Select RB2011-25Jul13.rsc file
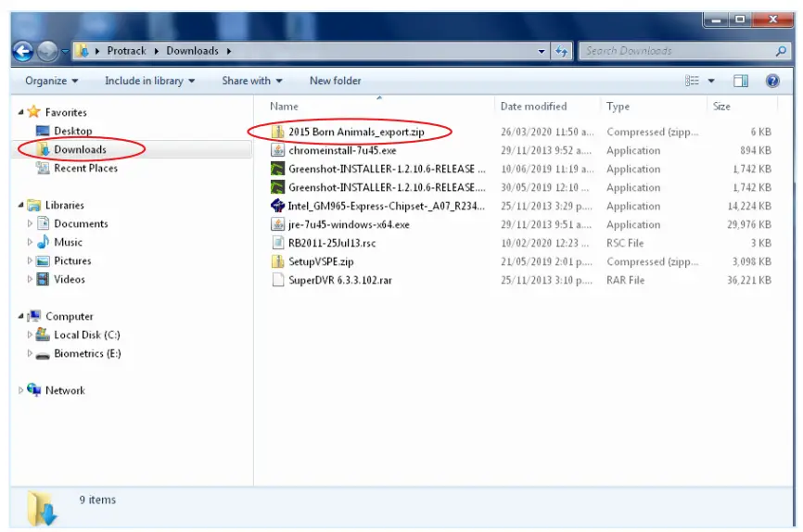 (332, 243)
